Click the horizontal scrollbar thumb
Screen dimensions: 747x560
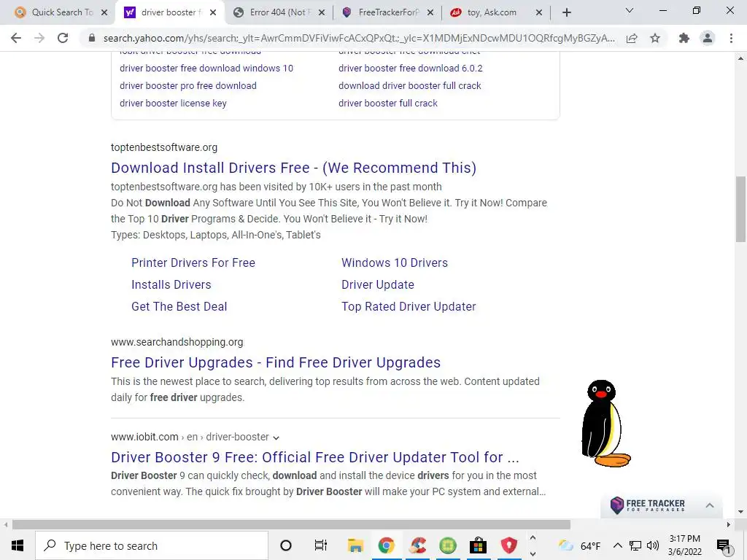291,525
